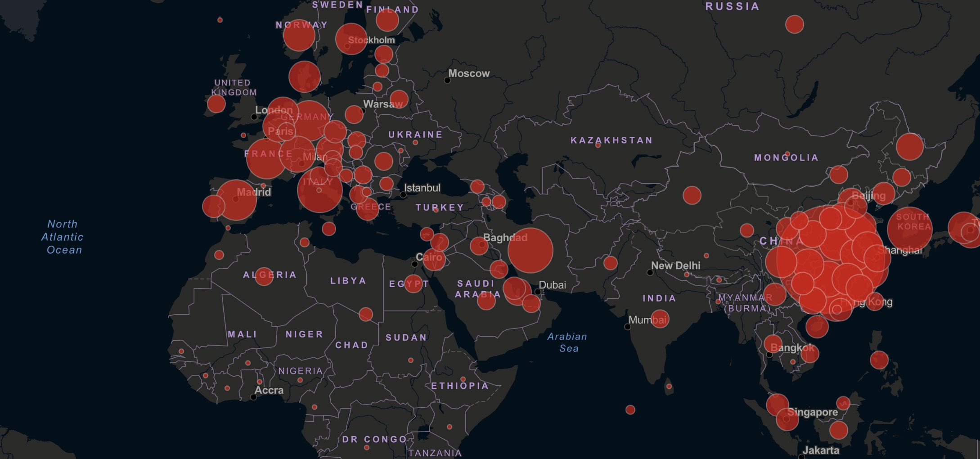Click the Moscow city dot
Image resolution: width=980 pixels, height=459 pixels.
(447, 80)
